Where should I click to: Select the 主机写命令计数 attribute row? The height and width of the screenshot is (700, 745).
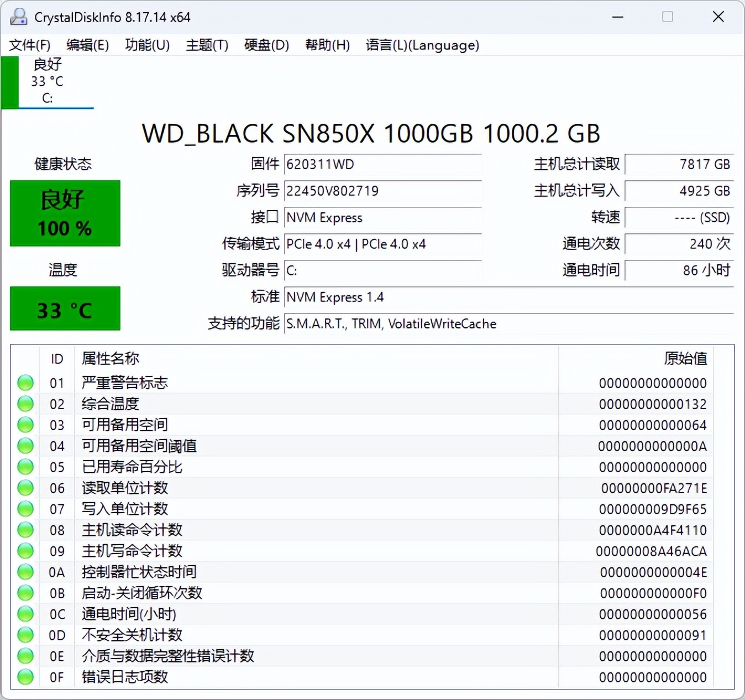(x=363, y=551)
